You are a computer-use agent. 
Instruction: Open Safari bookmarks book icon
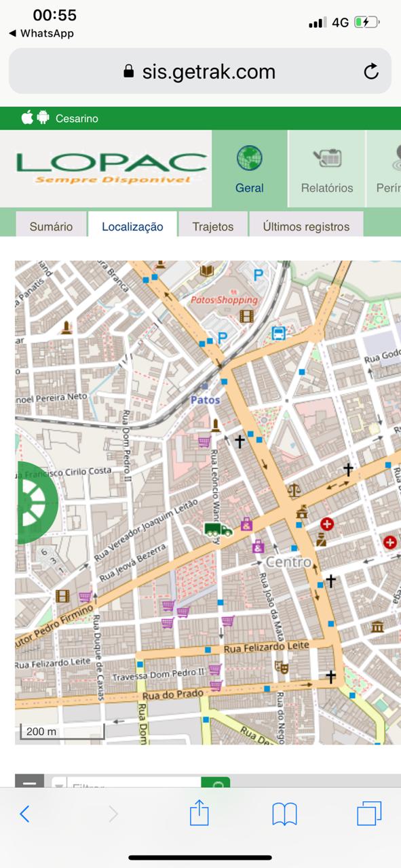[284, 814]
